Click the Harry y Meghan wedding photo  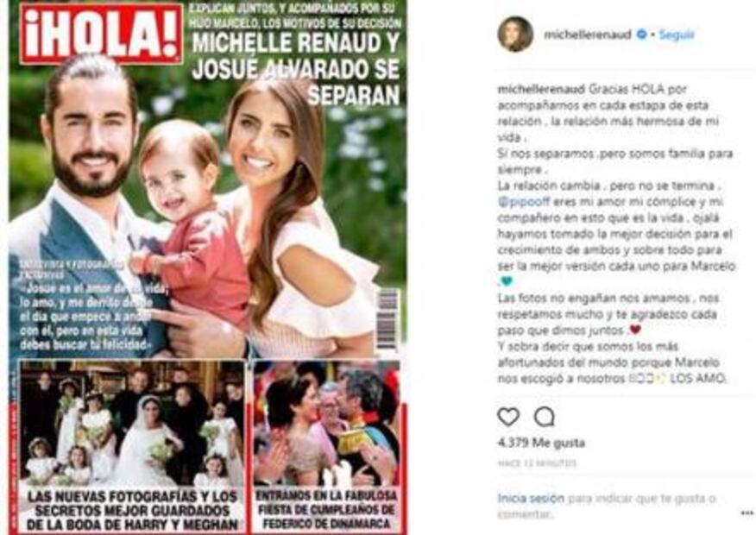132,425
